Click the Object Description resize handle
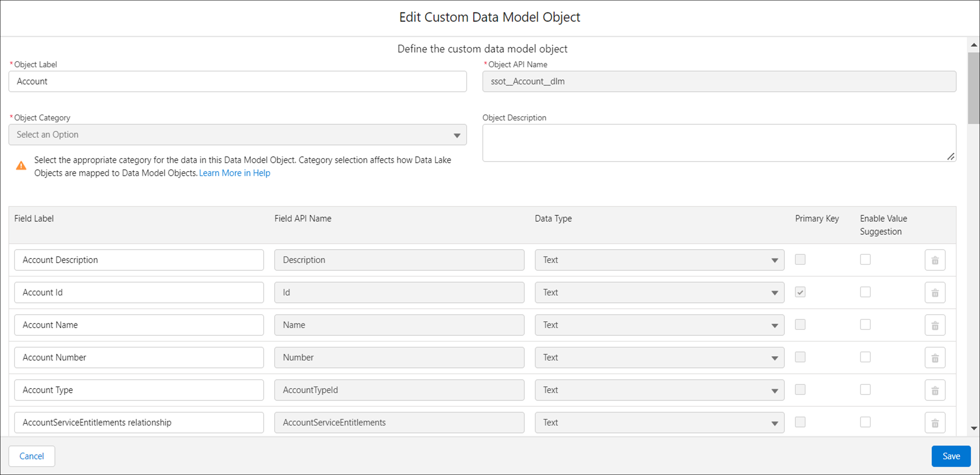The width and height of the screenshot is (980, 475). click(x=950, y=157)
